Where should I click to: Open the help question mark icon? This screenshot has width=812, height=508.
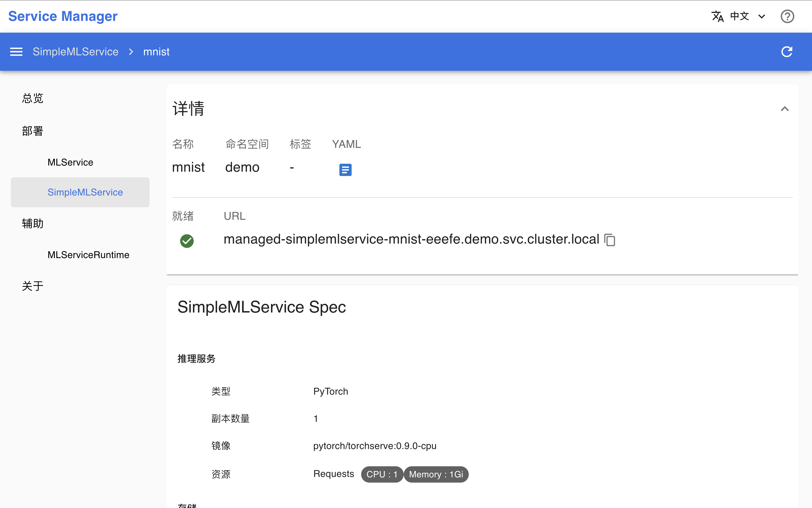click(x=787, y=16)
